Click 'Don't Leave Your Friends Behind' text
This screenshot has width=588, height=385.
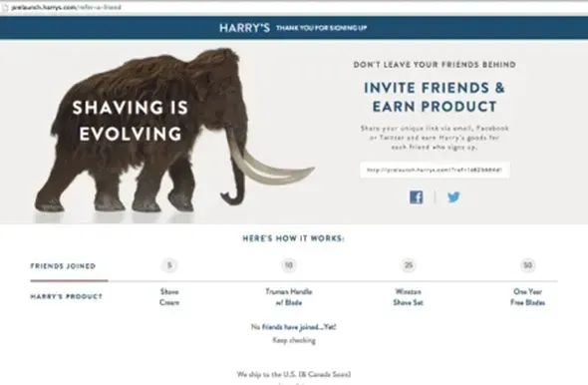[435, 65]
